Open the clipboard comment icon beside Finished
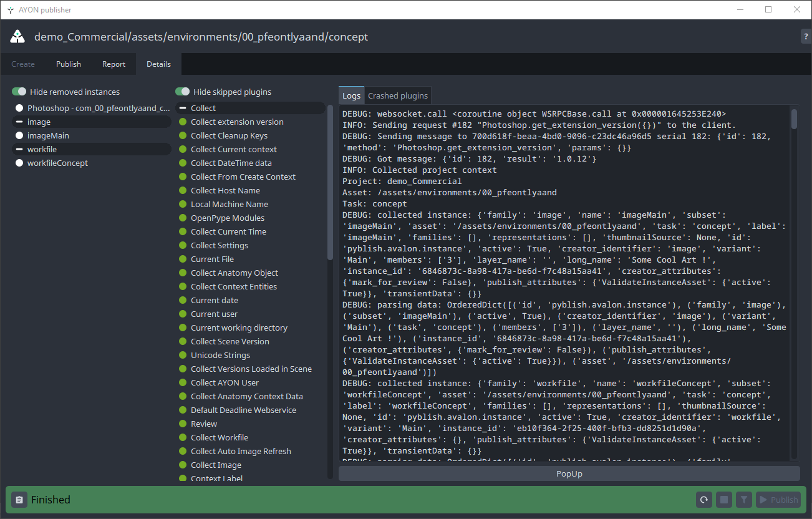The width and height of the screenshot is (812, 519). tap(19, 500)
